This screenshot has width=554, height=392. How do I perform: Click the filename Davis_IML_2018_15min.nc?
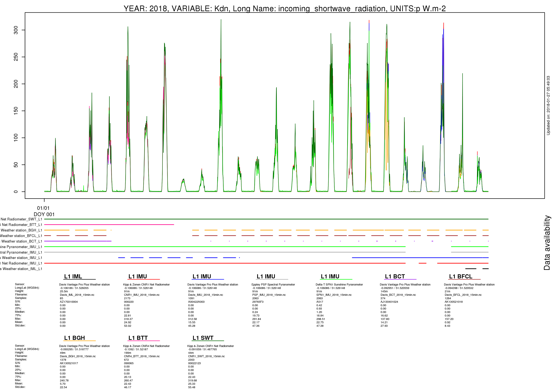[77, 295]
